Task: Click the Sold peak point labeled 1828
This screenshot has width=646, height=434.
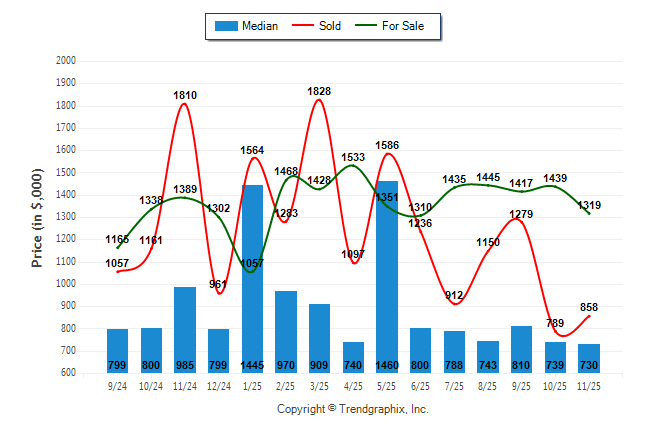Action: pyautogui.click(x=319, y=99)
